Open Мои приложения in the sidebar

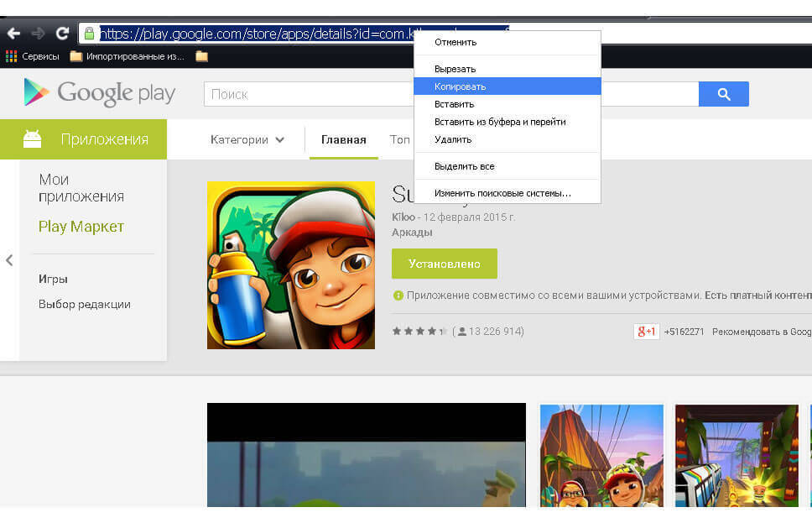pyautogui.click(x=81, y=188)
